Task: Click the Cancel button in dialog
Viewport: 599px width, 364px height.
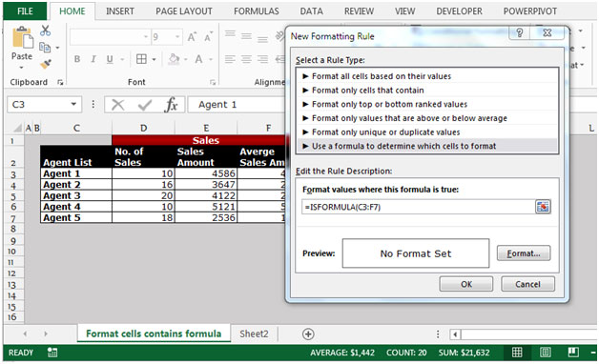Action: click(527, 284)
